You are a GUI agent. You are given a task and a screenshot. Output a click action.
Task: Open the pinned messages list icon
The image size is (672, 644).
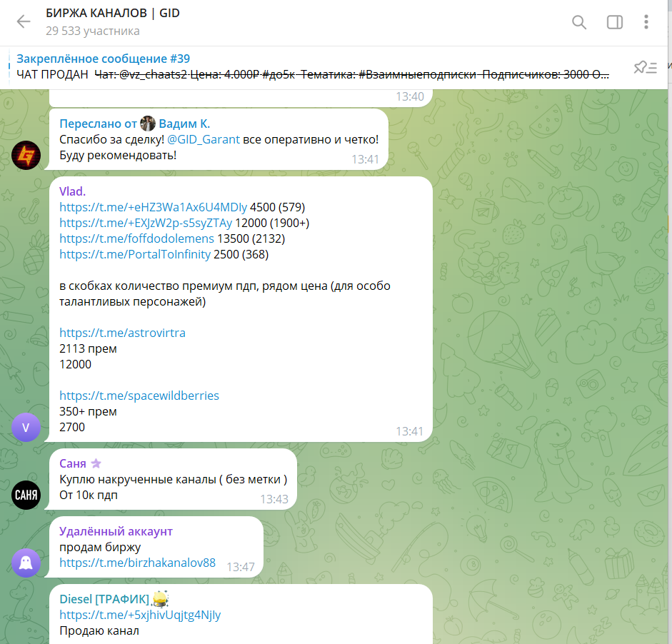click(x=645, y=67)
